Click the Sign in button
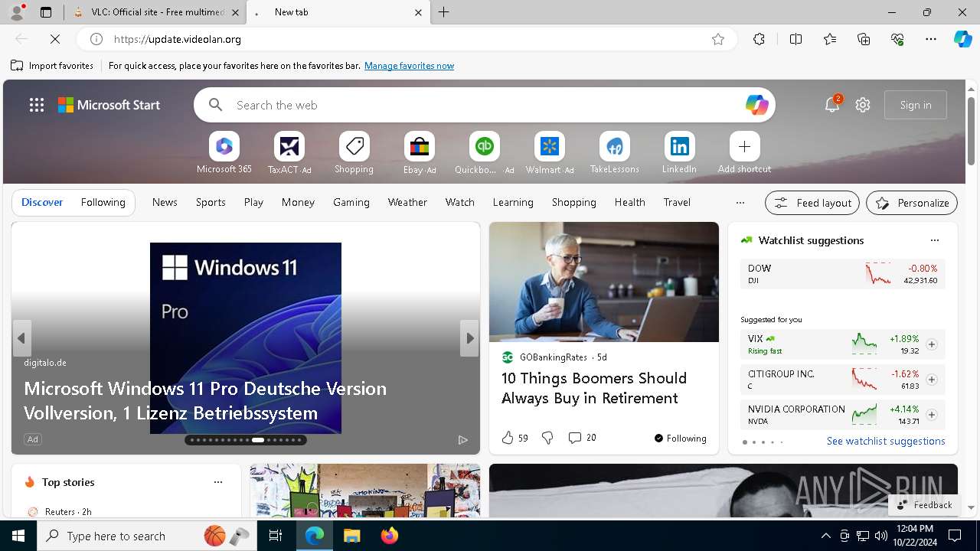The image size is (980, 551). coord(916,105)
